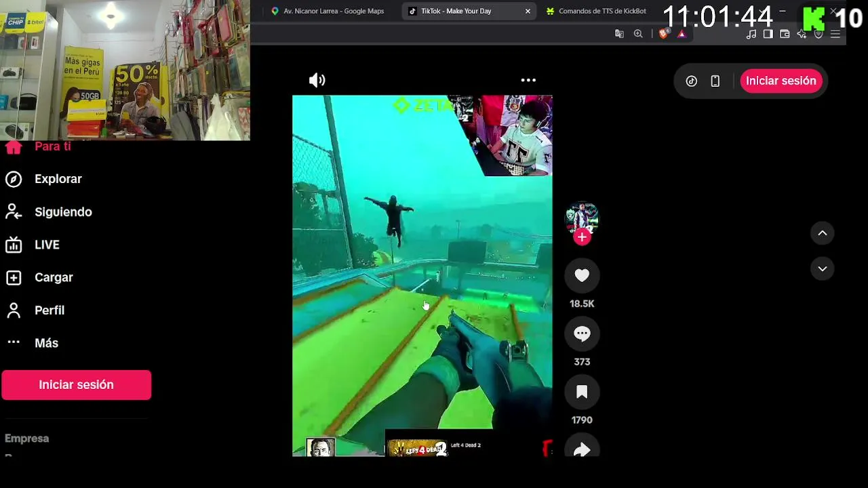
Task: Click the Para ti home icon
Action: point(14,148)
